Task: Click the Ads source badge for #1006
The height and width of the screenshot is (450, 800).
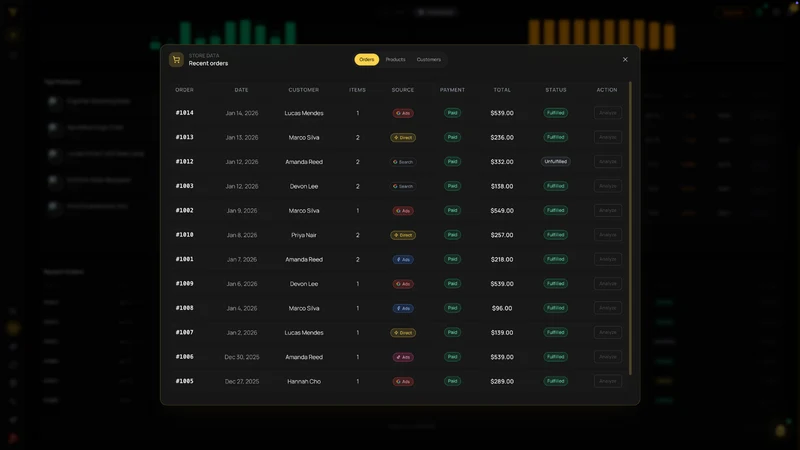Action: pyautogui.click(x=403, y=357)
